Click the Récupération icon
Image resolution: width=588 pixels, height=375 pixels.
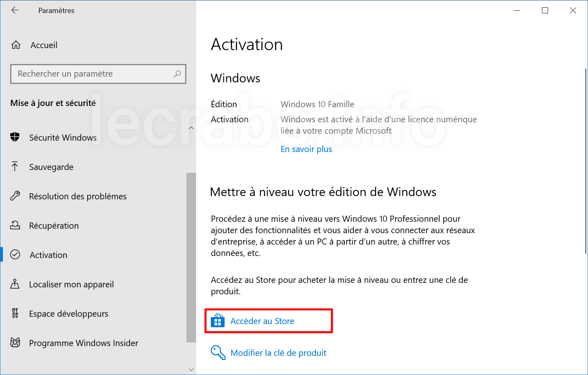point(15,225)
